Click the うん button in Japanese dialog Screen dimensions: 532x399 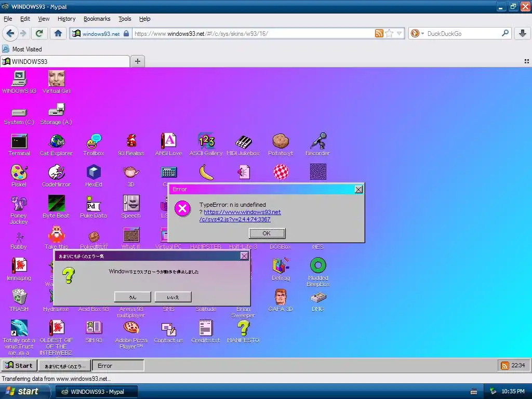[x=132, y=297]
